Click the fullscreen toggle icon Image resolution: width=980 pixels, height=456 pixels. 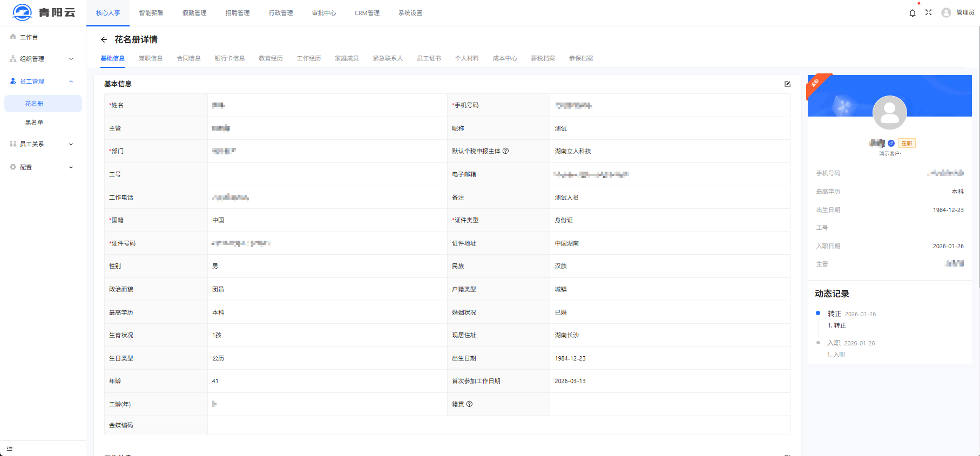(928, 12)
